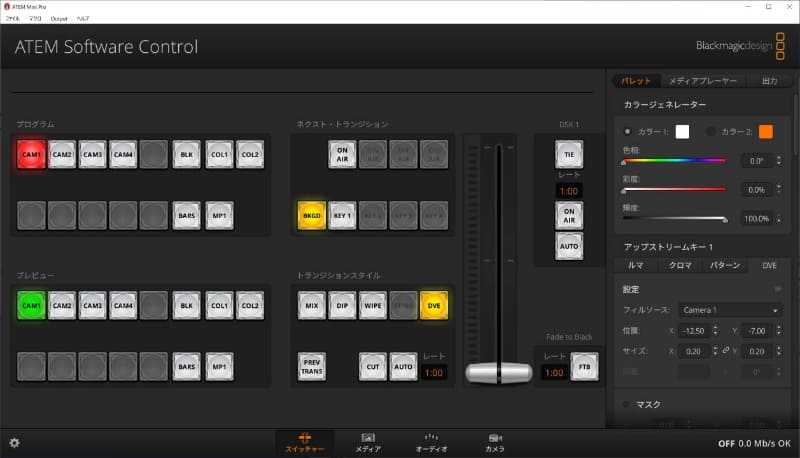The image size is (800, 458).
Task: Select BLK on the Preview row
Action: click(x=186, y=305)
